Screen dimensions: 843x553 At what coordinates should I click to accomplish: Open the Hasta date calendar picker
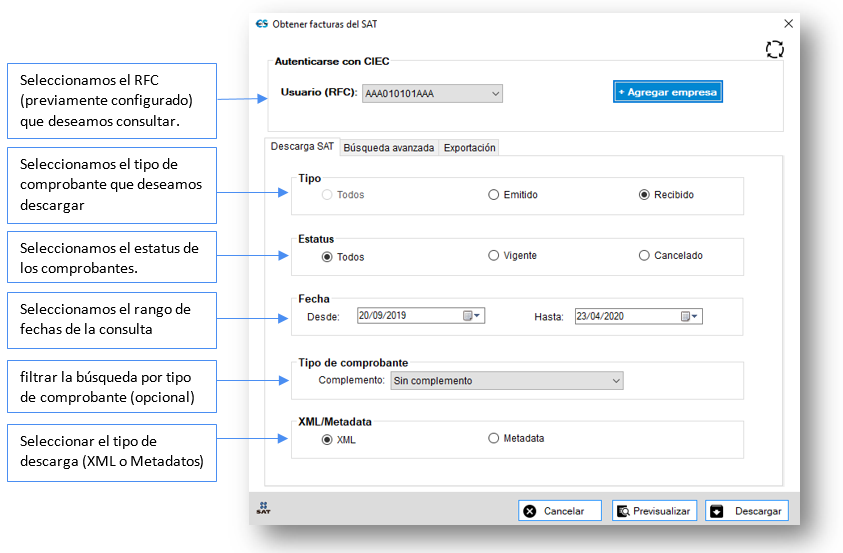tap(689, 317)
